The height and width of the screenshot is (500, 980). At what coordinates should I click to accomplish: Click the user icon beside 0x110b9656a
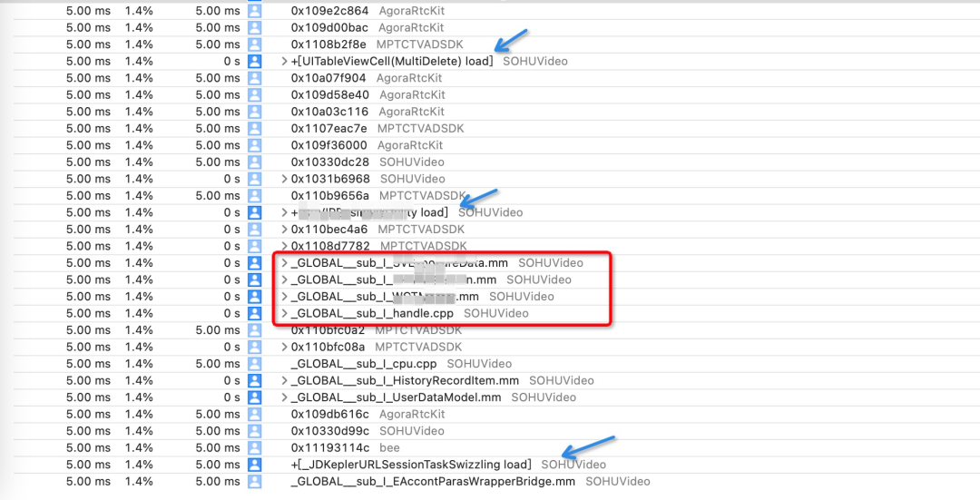(254, 196)
